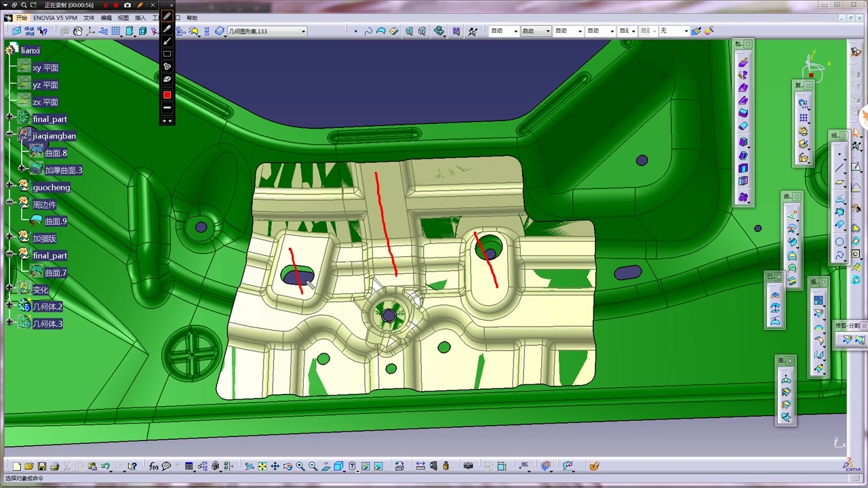
Task: Pick the red color swatch in annotation palette
Action: [167, 95]
